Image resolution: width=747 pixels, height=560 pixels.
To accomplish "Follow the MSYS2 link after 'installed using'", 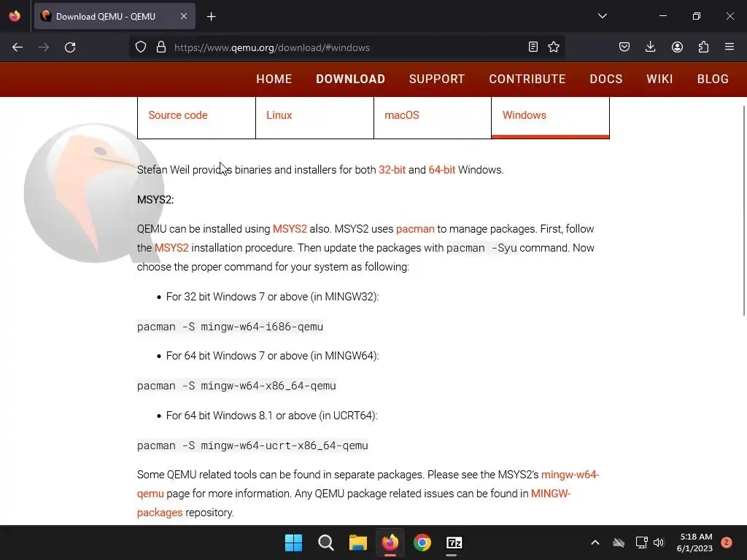I will point(290,229).
